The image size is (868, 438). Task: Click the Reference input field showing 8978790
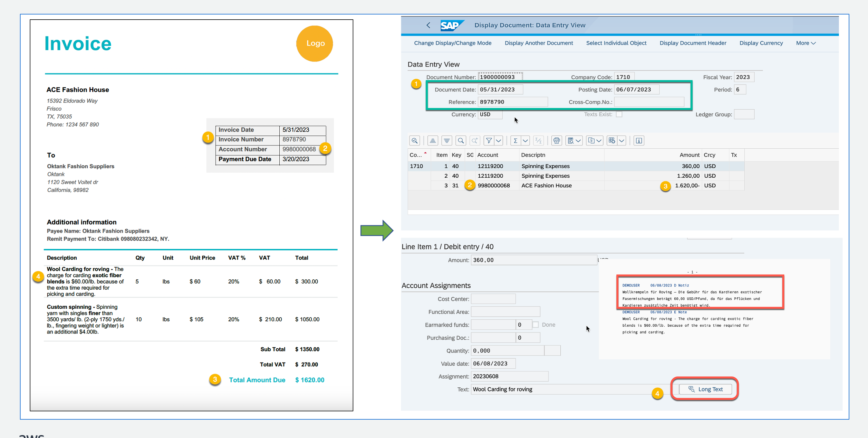pos(513,102)
